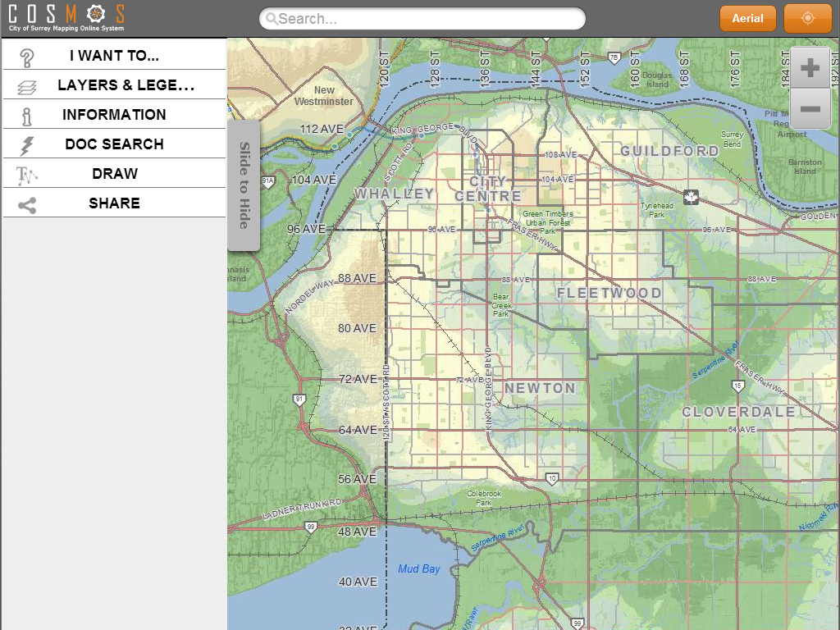The width and height of the screenshot is (840, 630).
Task: Zoom out with the minus button
Action: [x=810, y=108]
